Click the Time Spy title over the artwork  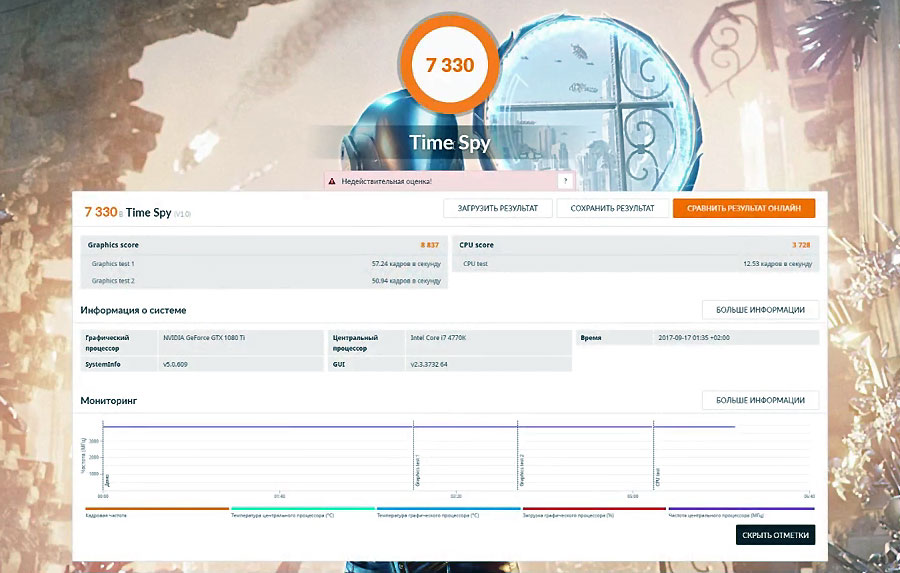click(x=449, y=142)
